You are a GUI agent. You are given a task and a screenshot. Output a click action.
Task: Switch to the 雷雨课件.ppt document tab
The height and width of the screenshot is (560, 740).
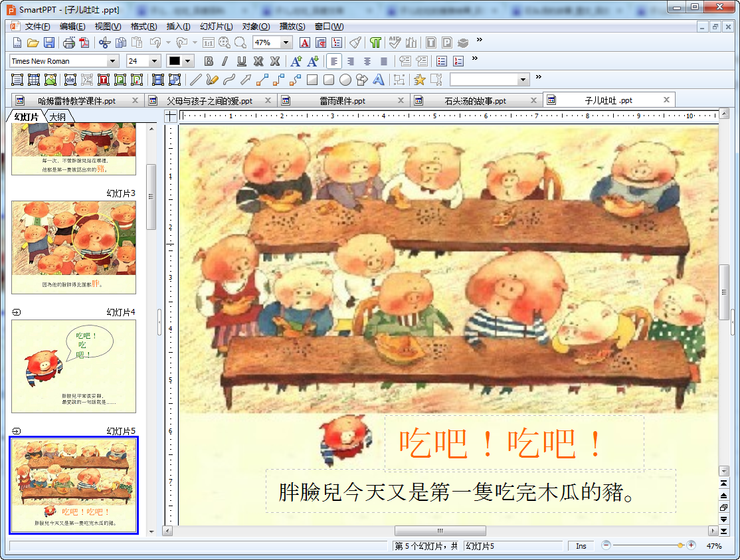[342, 100]
